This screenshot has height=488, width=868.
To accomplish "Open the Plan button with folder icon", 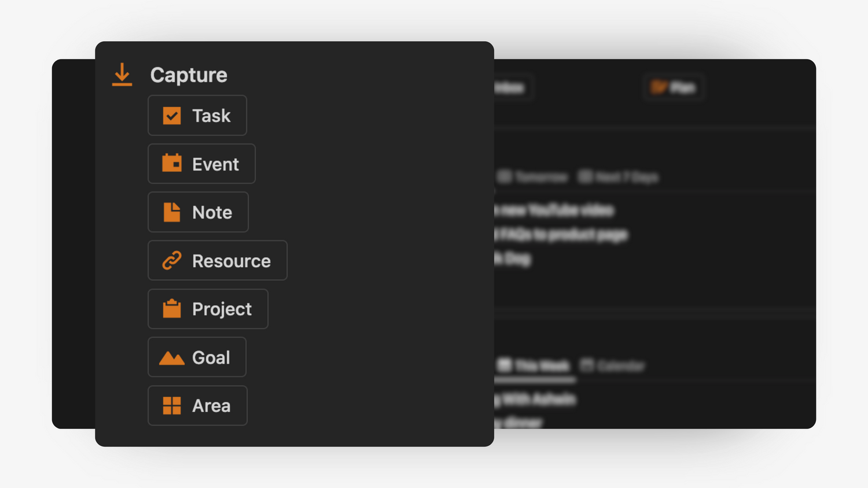I will tap(674, 88).
